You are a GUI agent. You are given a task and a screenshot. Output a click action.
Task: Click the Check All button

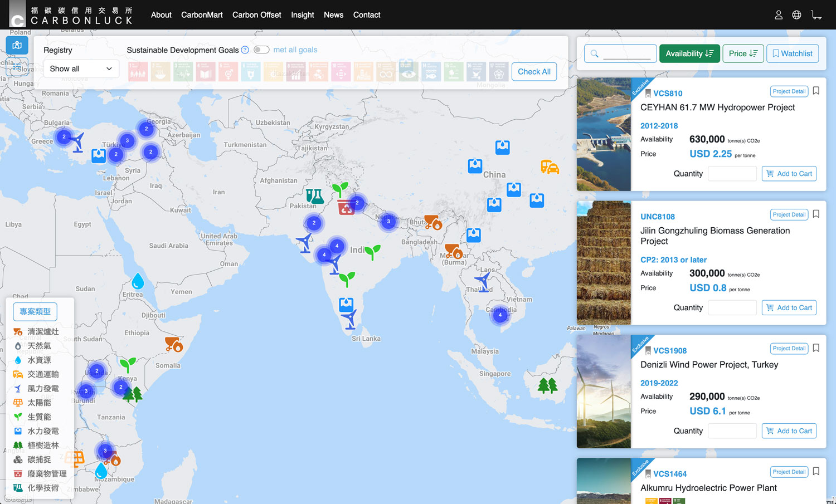[534, 71]
